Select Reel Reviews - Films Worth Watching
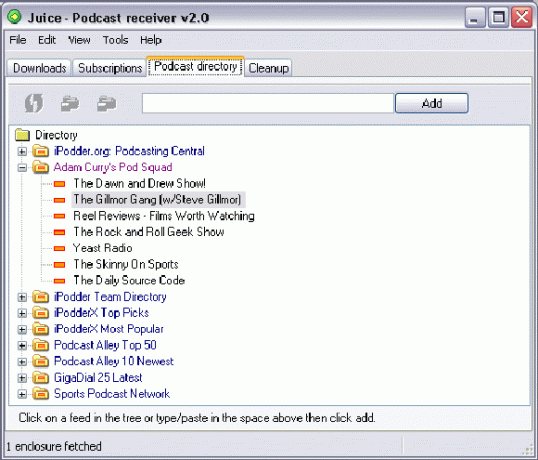This screenshot has width=538, height=460. tap(164, 216)
